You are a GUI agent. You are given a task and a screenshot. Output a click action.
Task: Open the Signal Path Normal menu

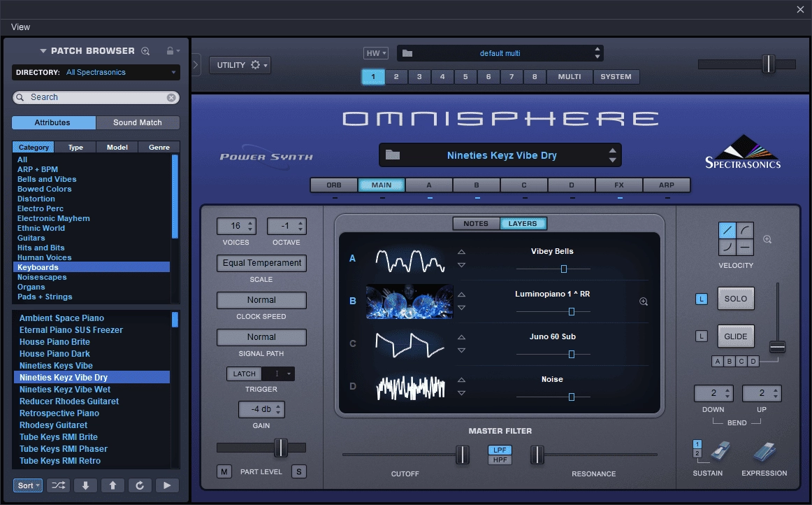pos(261,337)
